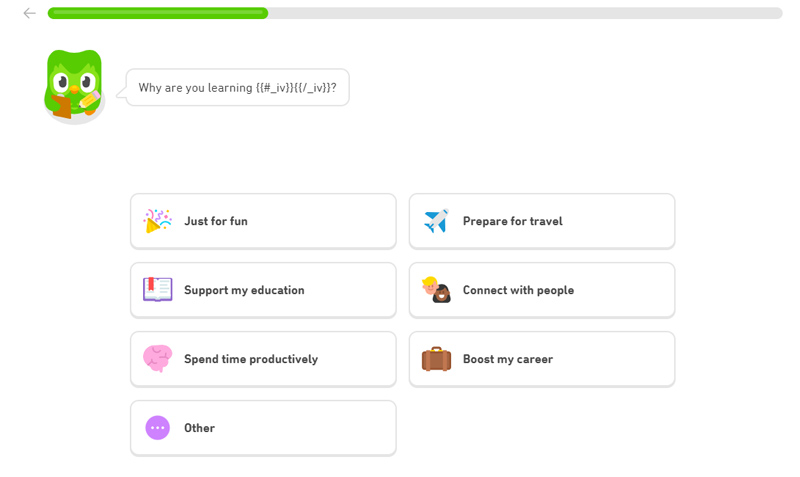Click the party popper icon
800x477 pixels.
158,221
